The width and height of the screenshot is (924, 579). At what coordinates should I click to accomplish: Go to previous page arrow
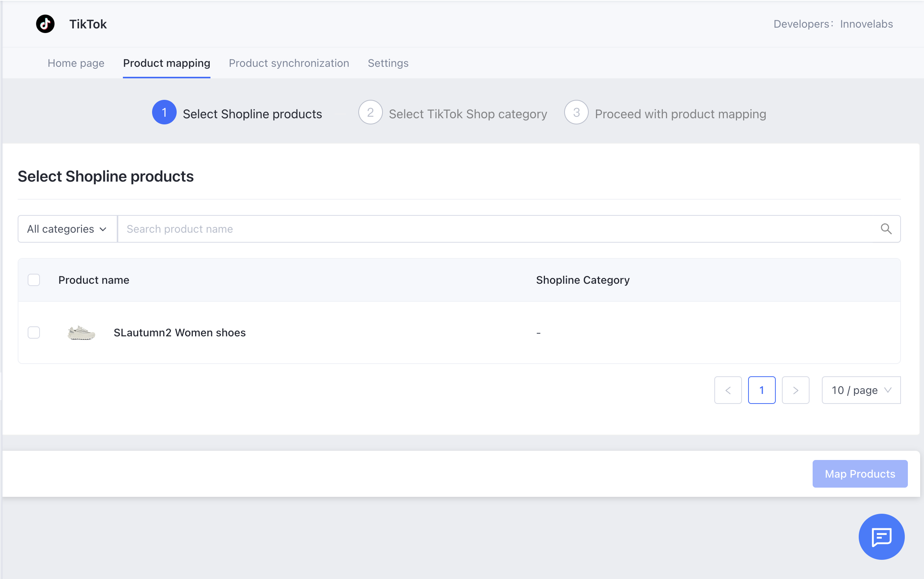coord(728,390)
